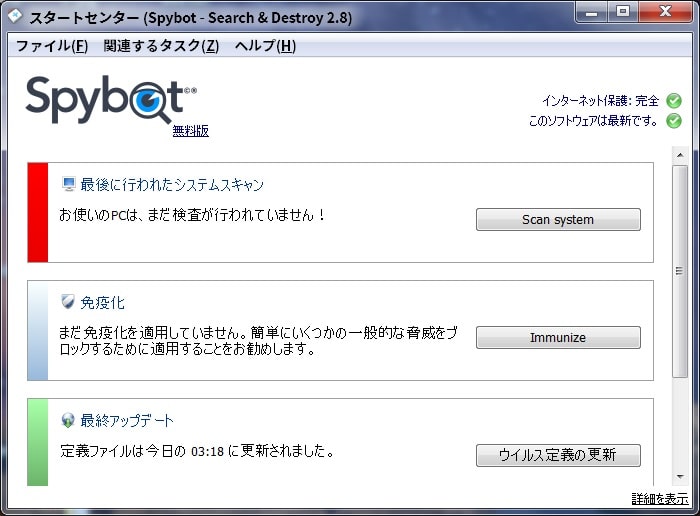Click the globe download icon beside 最終アップデート
Screen dimensions: 700x516
click(68, 420)
